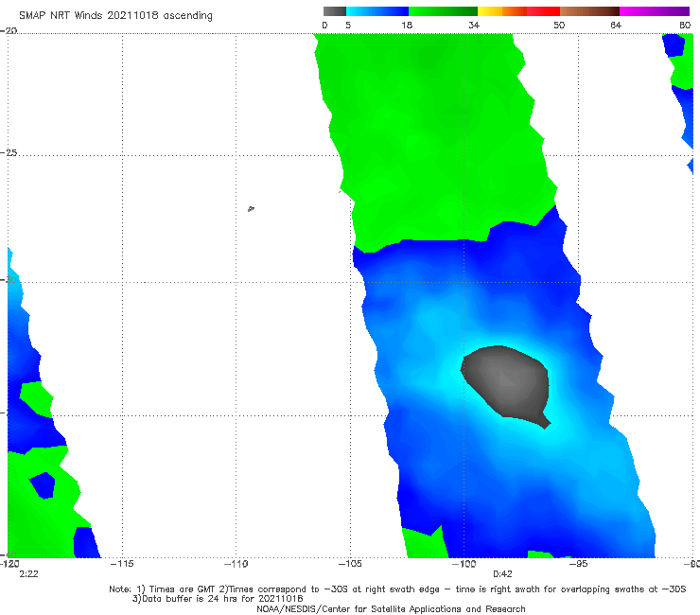700x615 pixels.
Task: Click the 'Times are GMT' note line
Action: 397,589
